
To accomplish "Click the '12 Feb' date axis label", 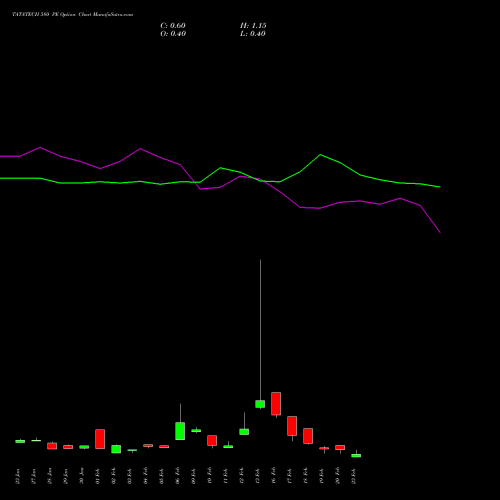I will 242,476.
